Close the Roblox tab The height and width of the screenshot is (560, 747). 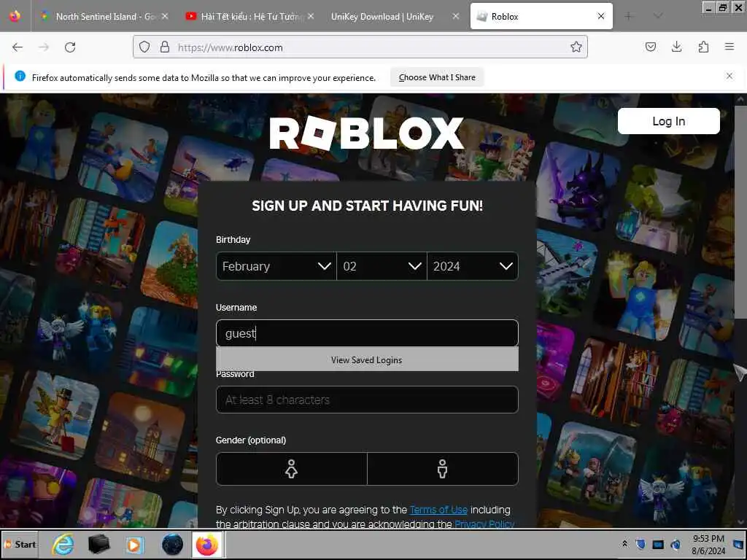pos(601,16)
